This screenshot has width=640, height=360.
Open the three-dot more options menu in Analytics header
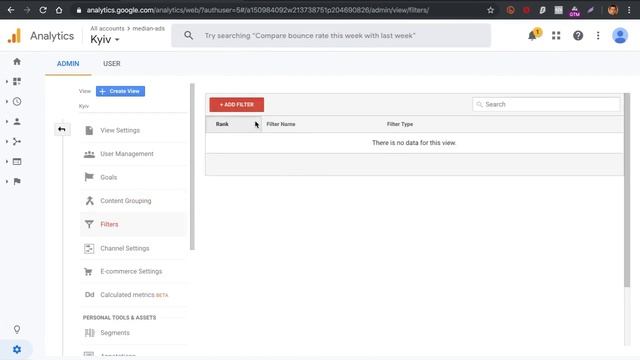(x=598, y=36)
